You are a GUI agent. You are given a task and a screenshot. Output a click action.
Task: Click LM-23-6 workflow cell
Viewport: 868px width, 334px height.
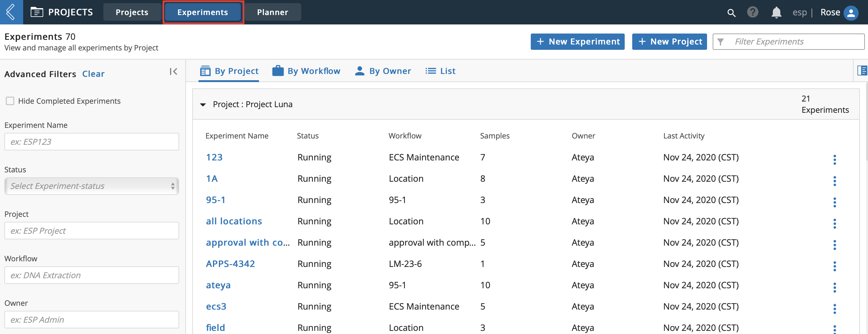pyautogui.click(x=406, y=264)
